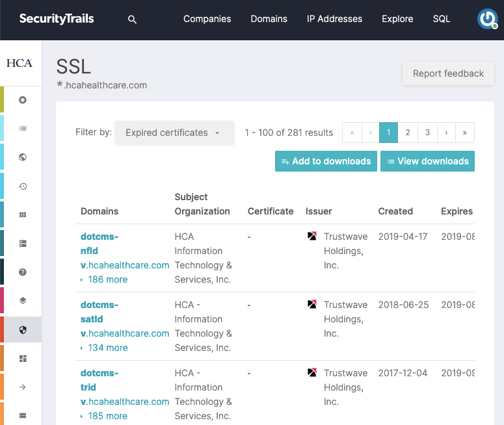This screenshot has height=425, width=504.
Task: Click the Report feedback button
Action: point(448,73)
